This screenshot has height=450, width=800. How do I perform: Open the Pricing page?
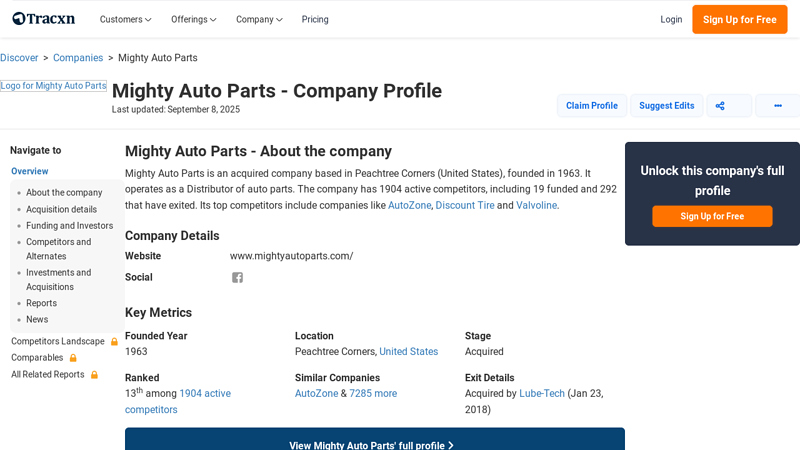point(315,19)
